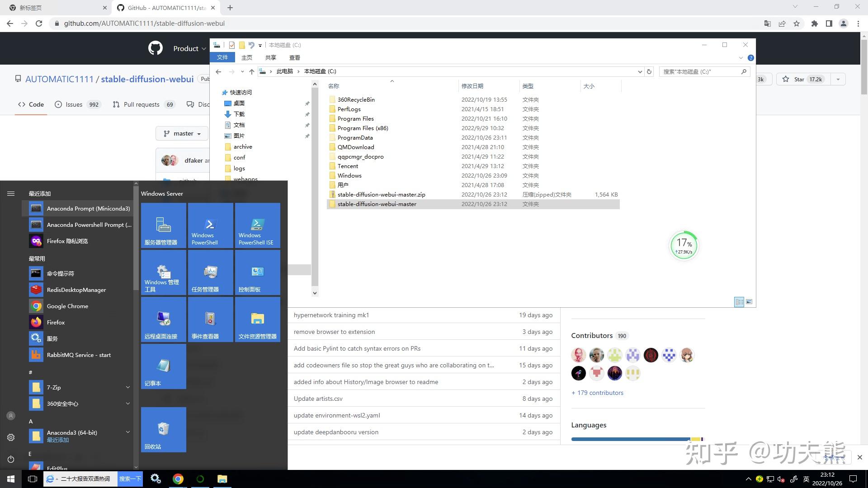
Task: Open Explorer recent locations dropdown
Action: 242,71
